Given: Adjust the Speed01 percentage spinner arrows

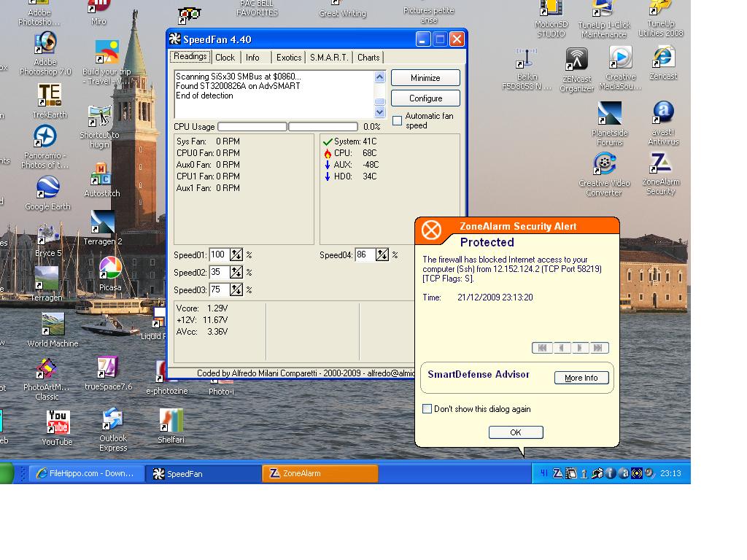Looking at the screenshot, I should coord(236,254).
